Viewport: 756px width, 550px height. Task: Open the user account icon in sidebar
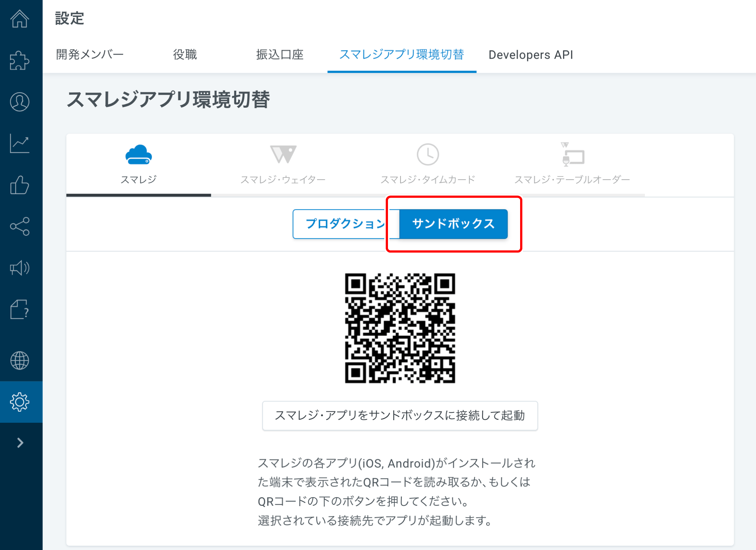[x=20, y=102]
